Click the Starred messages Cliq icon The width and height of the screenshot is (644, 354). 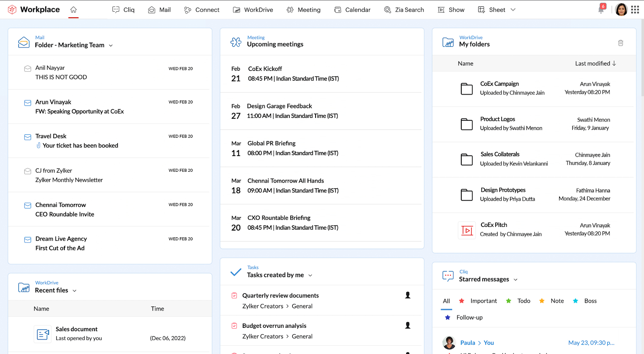click(448, 276)
